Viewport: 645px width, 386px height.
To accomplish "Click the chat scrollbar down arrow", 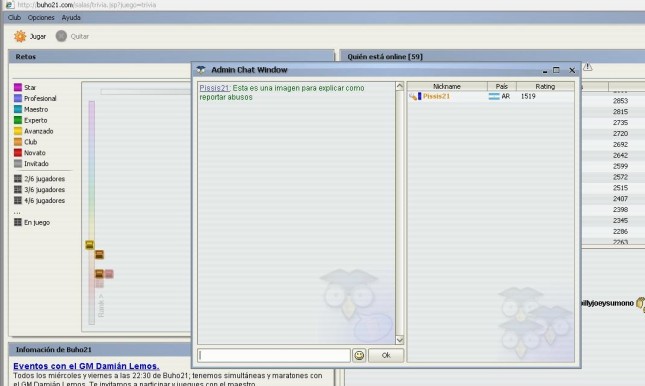I will click(399, 340).
